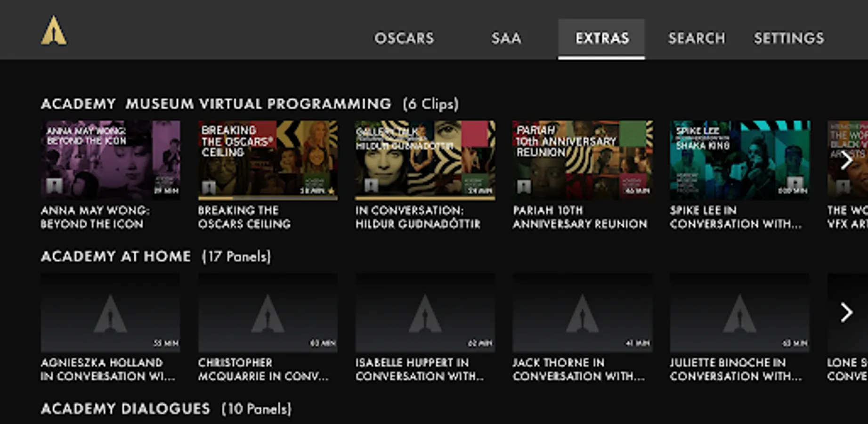Click the "(6 Clips)" count label
This screenshot has height=424, width=868.
point(430,104)
